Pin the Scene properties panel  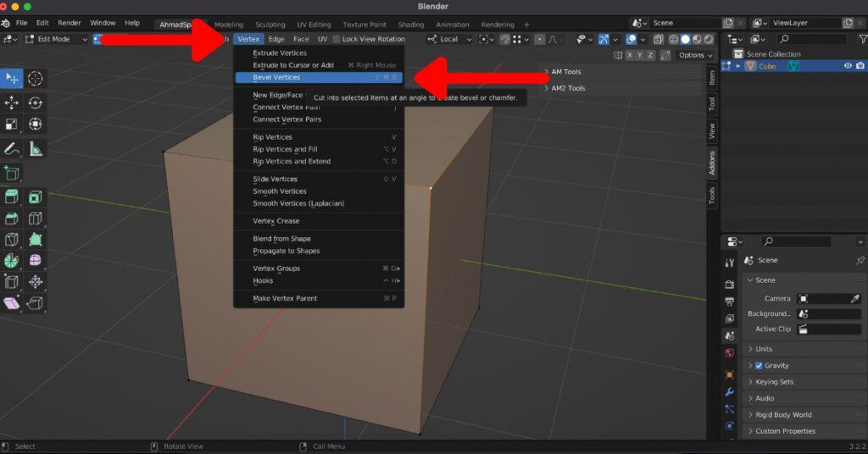(860, 260)
